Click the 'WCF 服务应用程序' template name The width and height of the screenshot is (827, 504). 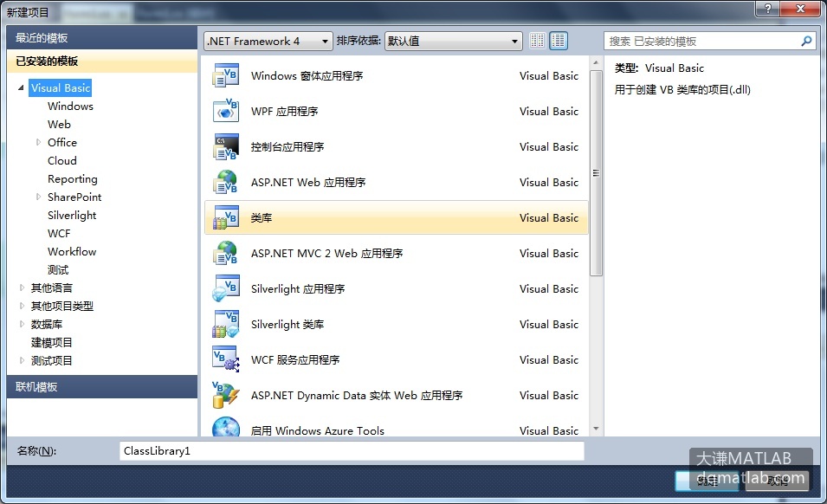tap(295, 360)
